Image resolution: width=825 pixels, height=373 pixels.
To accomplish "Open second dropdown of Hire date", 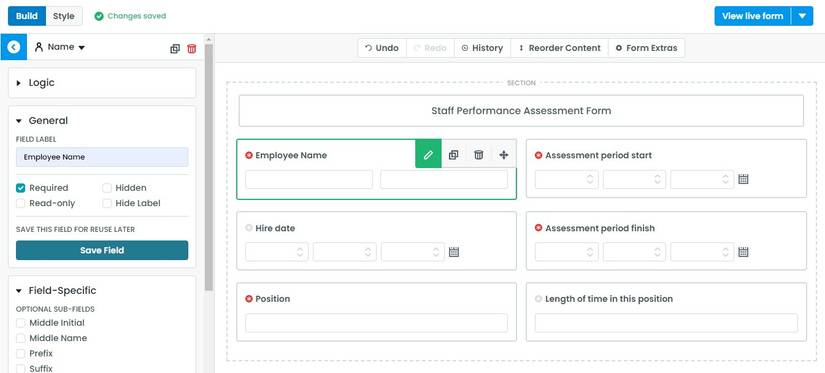I will [345, 252].
